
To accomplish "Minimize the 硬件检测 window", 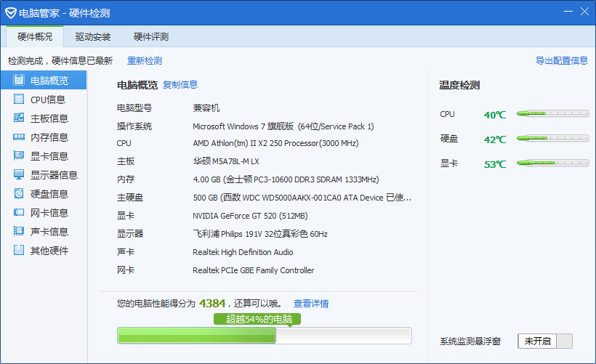I will [x=568, y=12].
